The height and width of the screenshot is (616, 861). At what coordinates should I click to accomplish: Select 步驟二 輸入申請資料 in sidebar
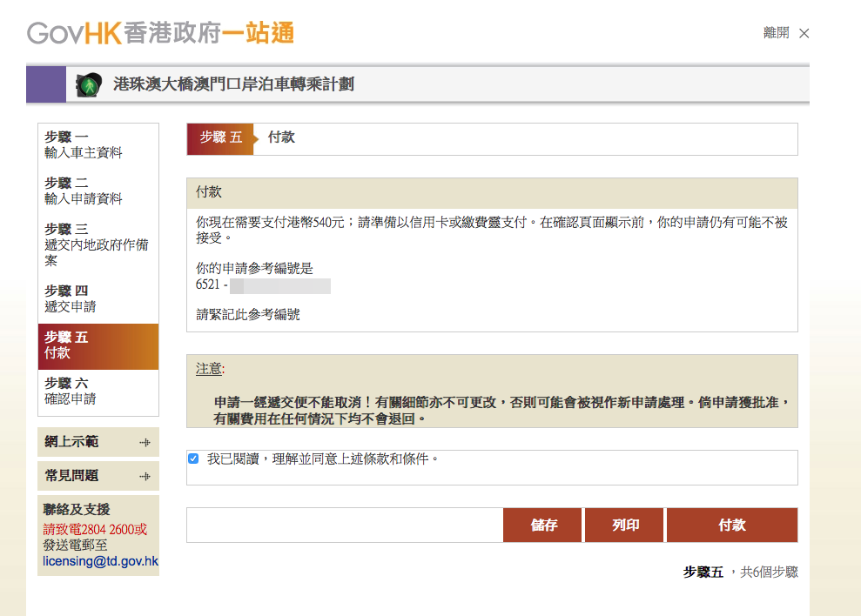tap(84, 191)
